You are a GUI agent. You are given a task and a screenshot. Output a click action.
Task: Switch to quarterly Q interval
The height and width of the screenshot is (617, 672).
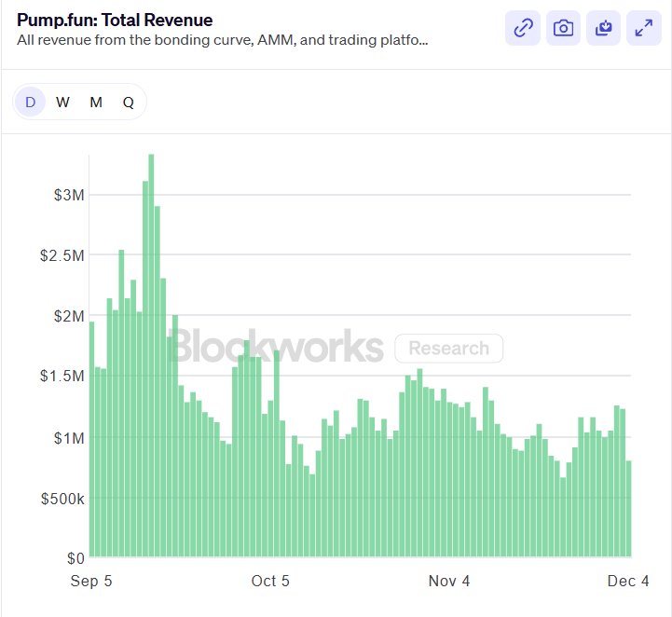click(x=128, y=103)
